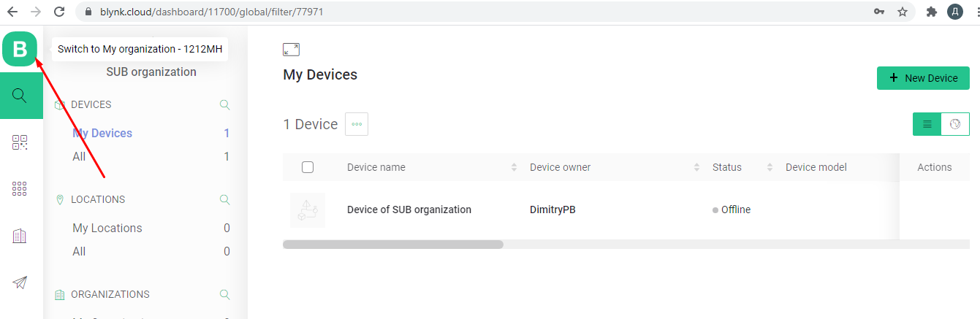Open the browser profile avatar
Screen dimensions: 980x319
tap(954, 12)
